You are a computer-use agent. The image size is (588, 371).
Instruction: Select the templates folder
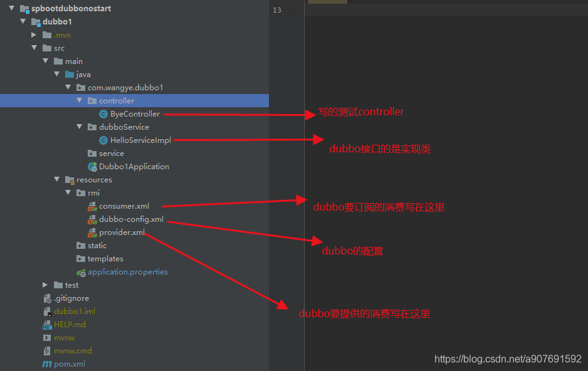(x=105, y=259)
